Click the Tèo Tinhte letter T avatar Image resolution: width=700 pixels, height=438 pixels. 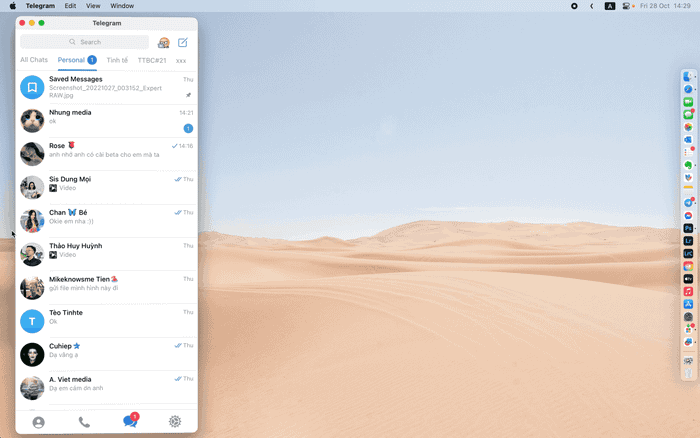(32, 321)
